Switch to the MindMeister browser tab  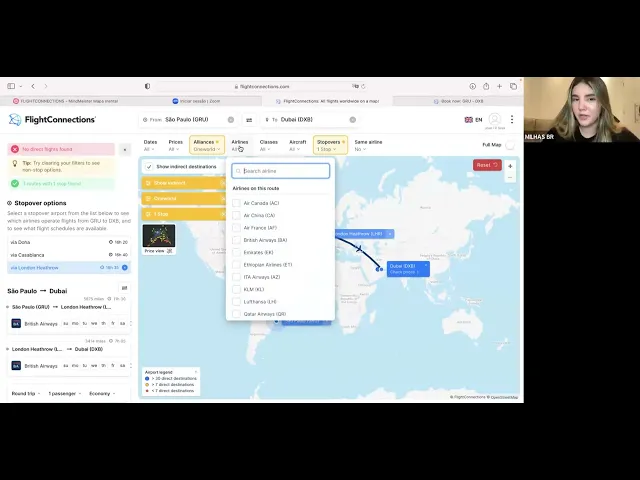65,101
